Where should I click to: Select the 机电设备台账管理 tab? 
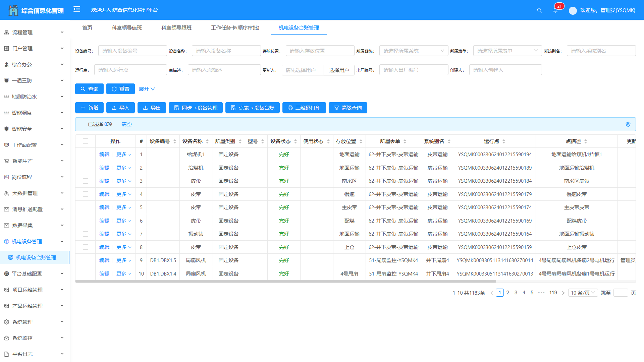tap(299, 28)
